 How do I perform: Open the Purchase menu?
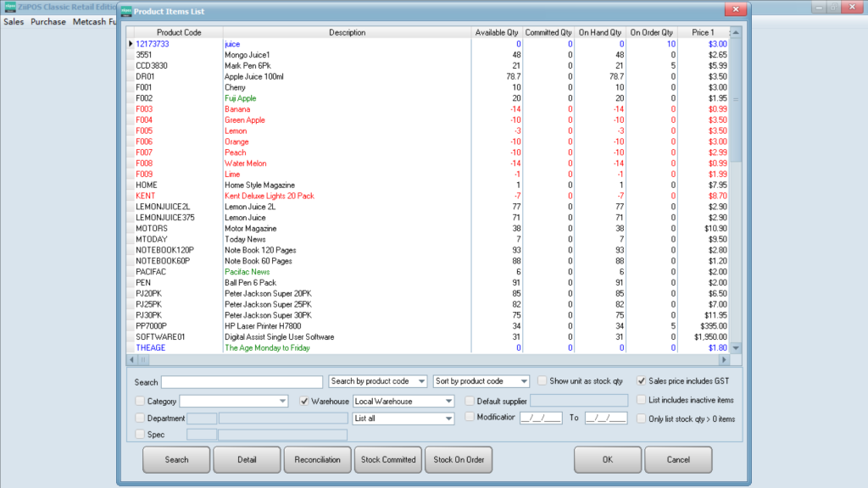click(48, 22)
